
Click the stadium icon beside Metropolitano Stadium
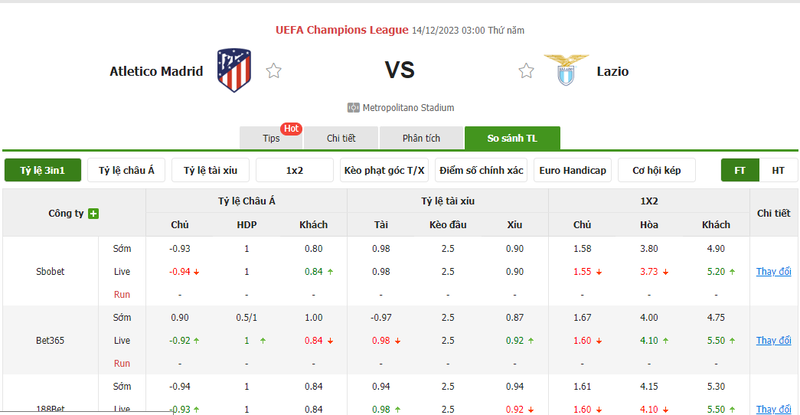click(353, 108)
